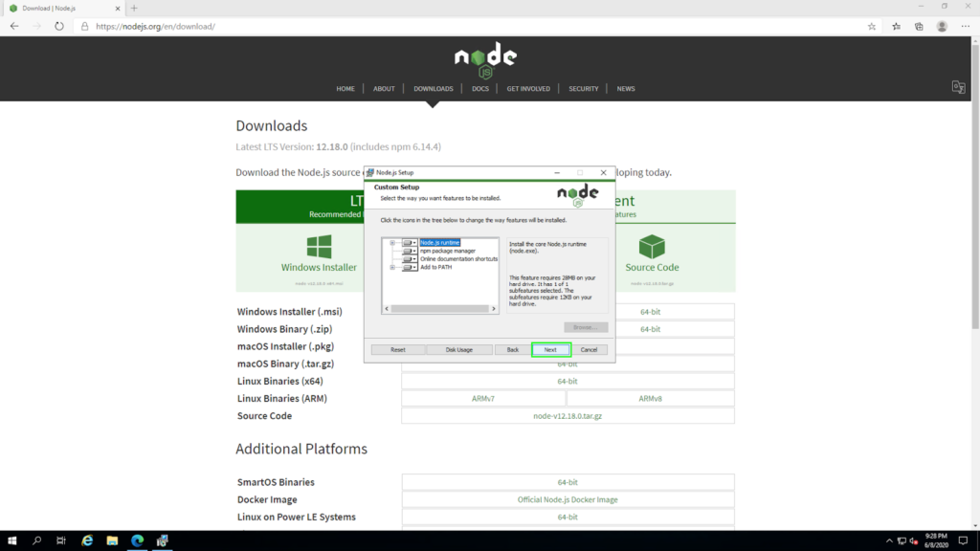Switch to the DOWNLOADS navigation item

tap(433, 88)
